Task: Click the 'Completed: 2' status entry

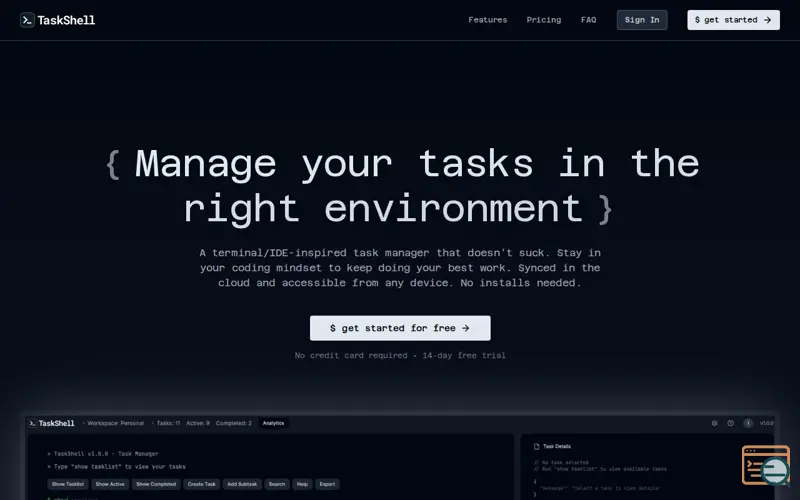Action: [x=234, y=423]
